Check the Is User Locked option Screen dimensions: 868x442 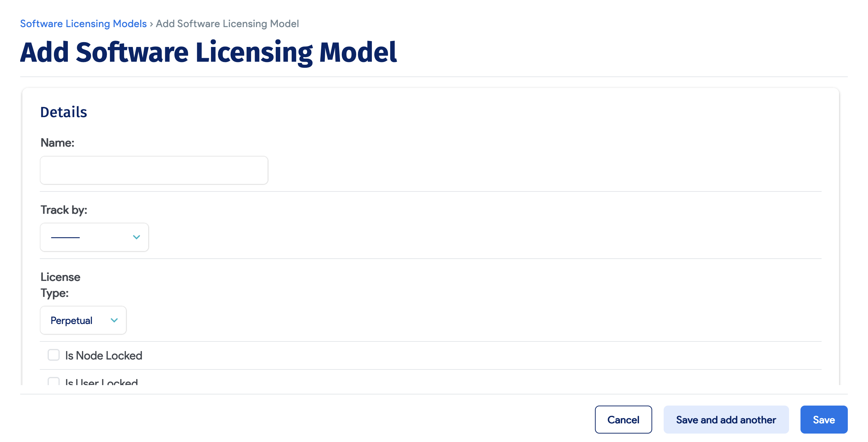click(x=54, y=382)
